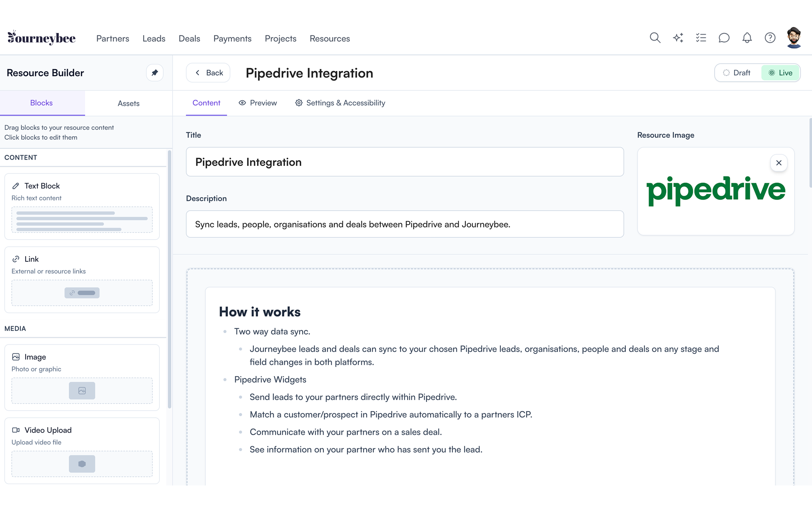Screen dimensions: 812x507
Task: Open the notifications bell
Action: (x=747, y=38)
